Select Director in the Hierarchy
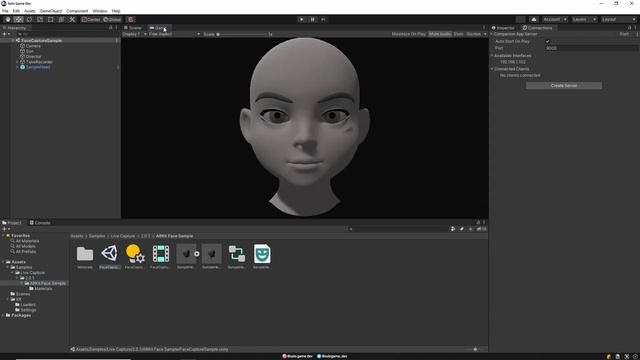 tap(33, 57)
